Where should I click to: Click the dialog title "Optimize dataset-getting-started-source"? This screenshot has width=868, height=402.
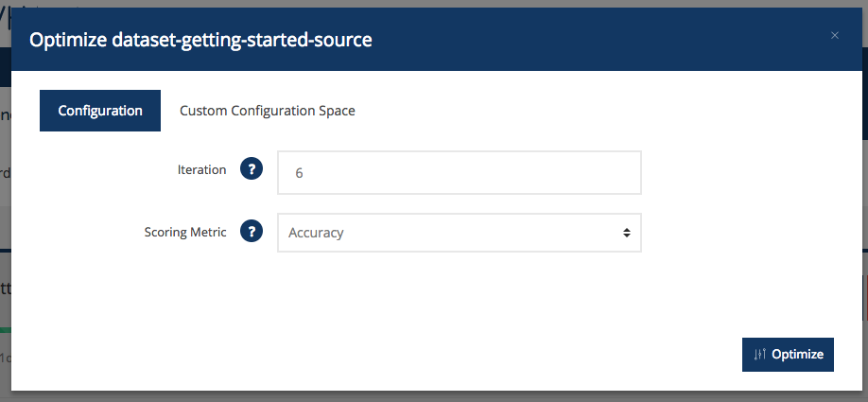pos(201,40)
